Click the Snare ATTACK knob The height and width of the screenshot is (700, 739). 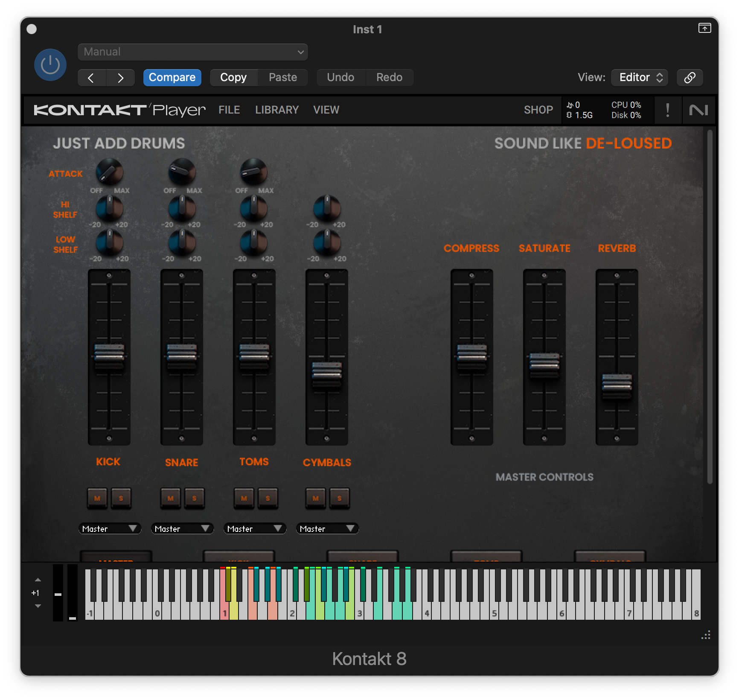(x=182, y=172)
